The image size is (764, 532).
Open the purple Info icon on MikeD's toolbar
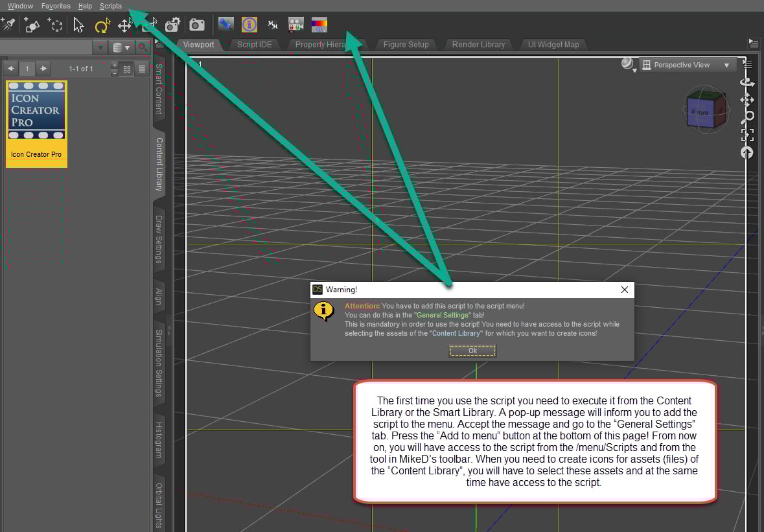pyautogui.click(x=249, y=25)
